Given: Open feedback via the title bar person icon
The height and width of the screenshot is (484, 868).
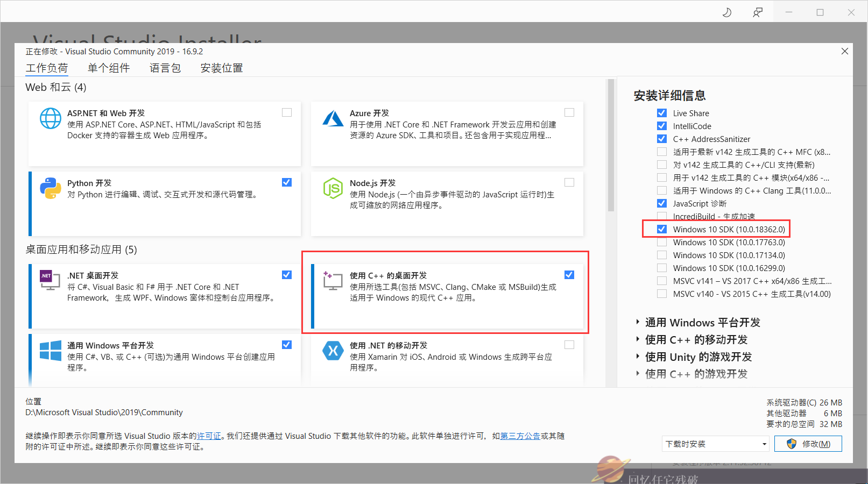Looking at the screenshot, I should pyautogui.click(x=758, y=11).
